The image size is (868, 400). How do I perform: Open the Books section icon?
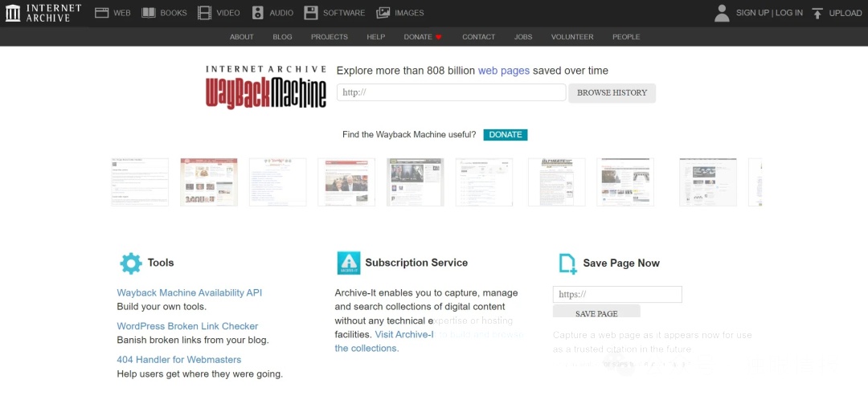(149, 13)
